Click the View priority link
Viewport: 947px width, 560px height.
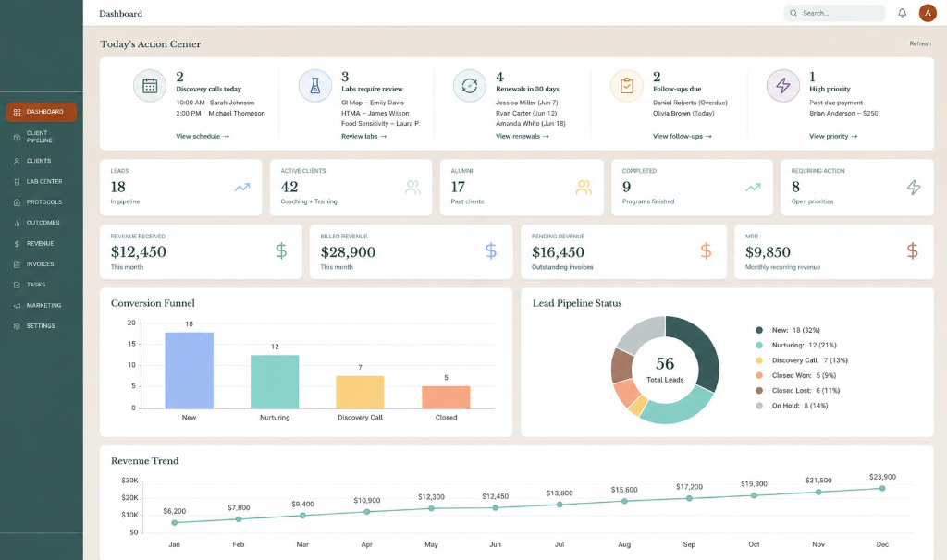click(833, 137)
